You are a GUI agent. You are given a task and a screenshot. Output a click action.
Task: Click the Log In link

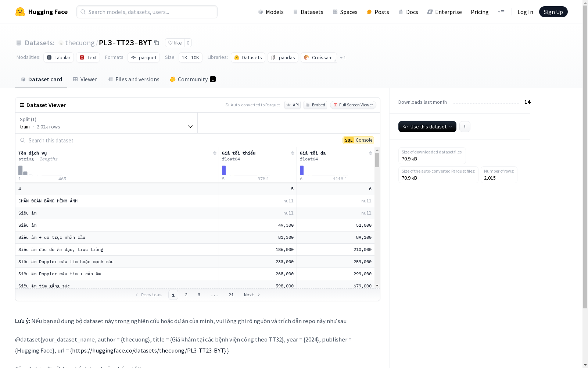point(525,12)
